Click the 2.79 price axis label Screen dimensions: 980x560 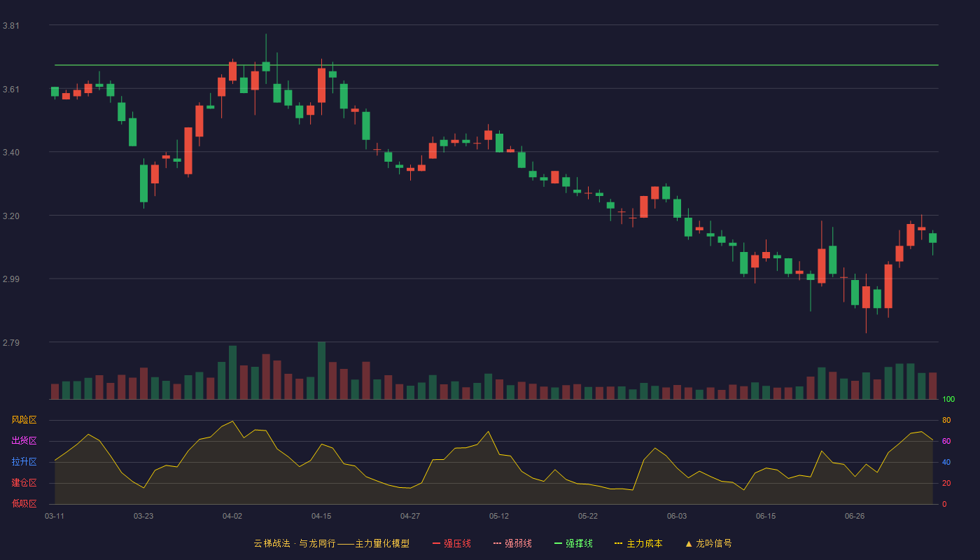pyautogui.click(x=11, y=343)
